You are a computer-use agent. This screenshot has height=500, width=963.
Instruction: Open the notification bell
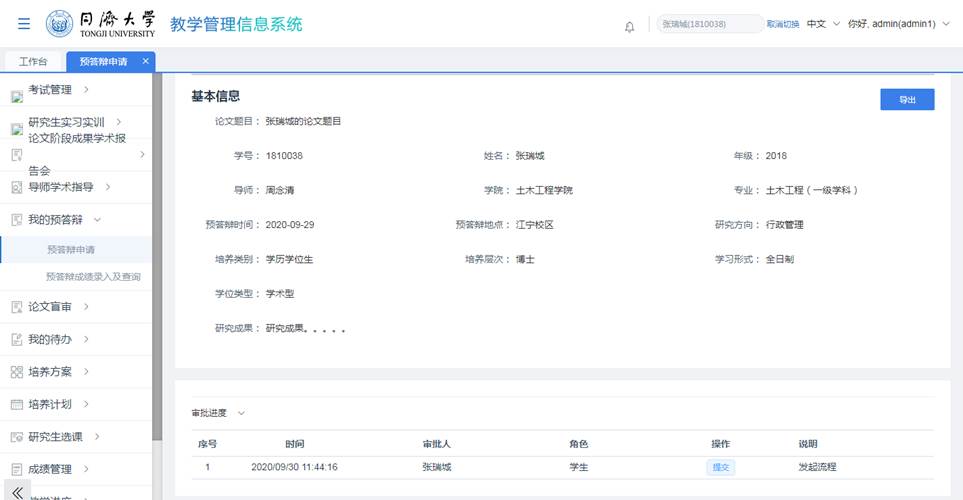[629, 26]
